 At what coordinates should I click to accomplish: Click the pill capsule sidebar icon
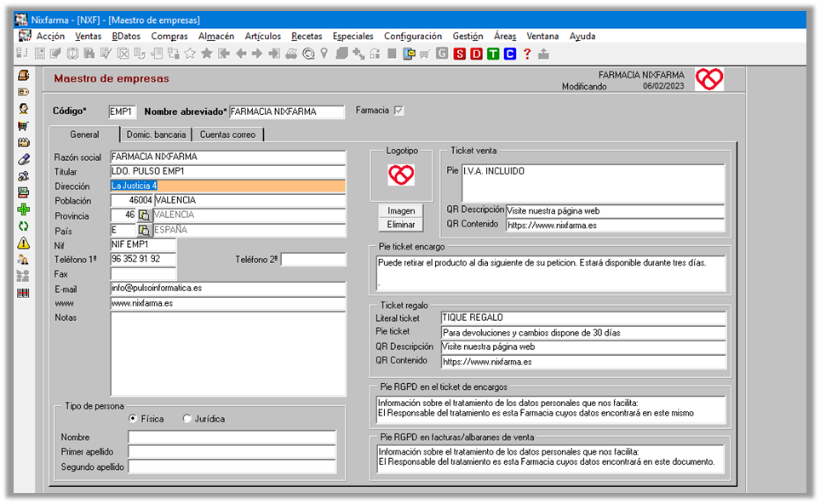click(24, 159)
